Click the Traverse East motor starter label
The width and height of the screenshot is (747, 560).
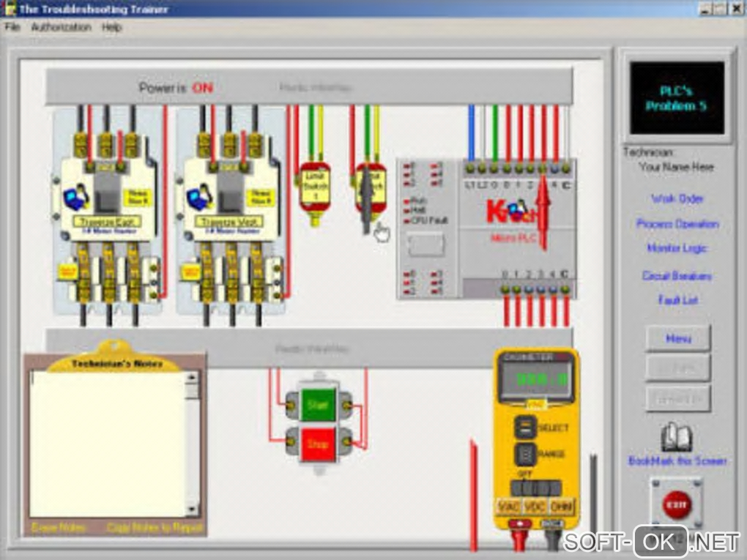(108, 222)
